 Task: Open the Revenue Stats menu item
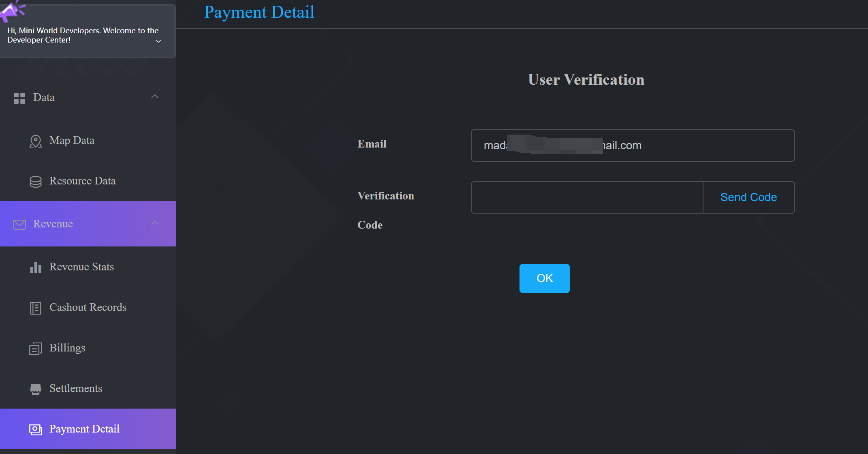tap(81, 267)
